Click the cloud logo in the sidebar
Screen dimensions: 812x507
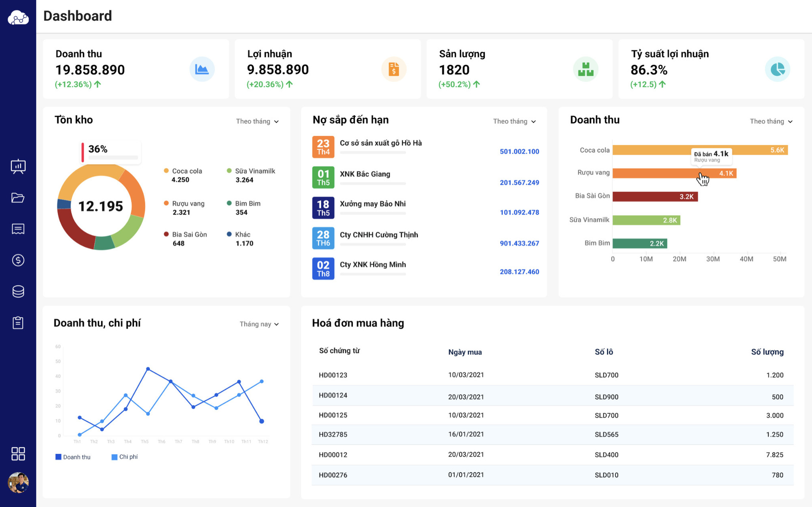tap(18, 18)
